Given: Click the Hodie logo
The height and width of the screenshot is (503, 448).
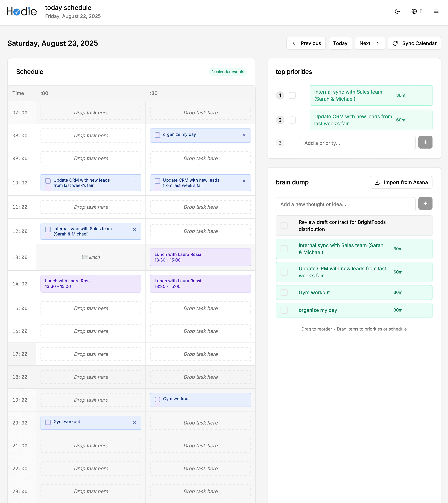Looking at the screenshot, I should (x=22, y=11).
